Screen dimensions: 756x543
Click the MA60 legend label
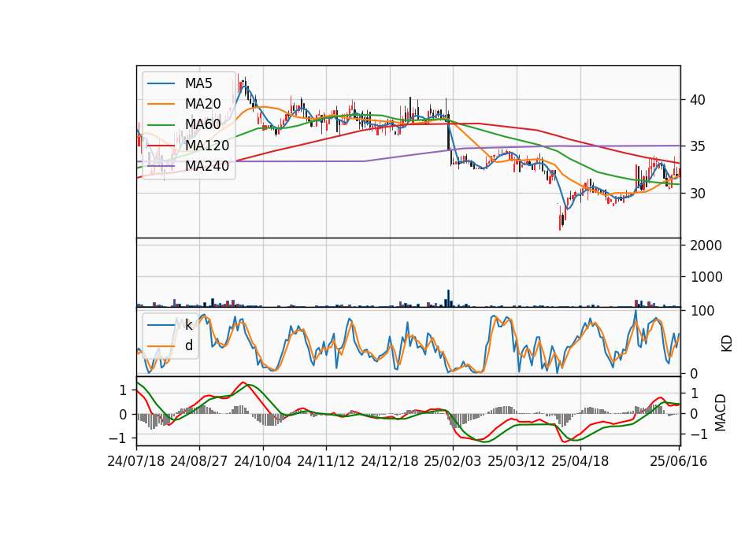202,124
